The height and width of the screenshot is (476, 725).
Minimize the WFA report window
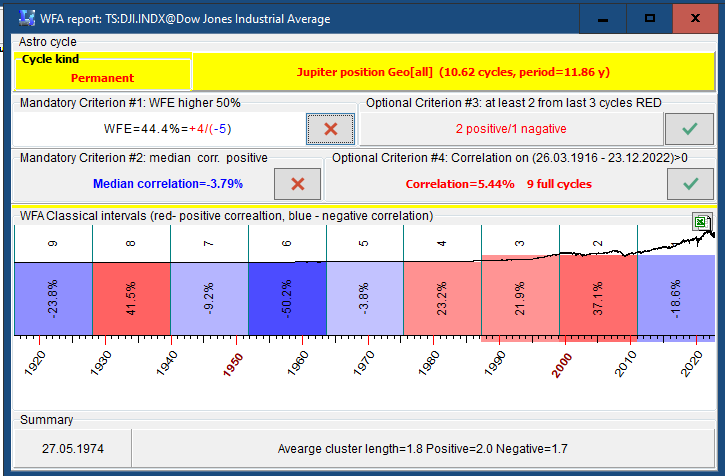pyautogui.click(x=602, y=19)
